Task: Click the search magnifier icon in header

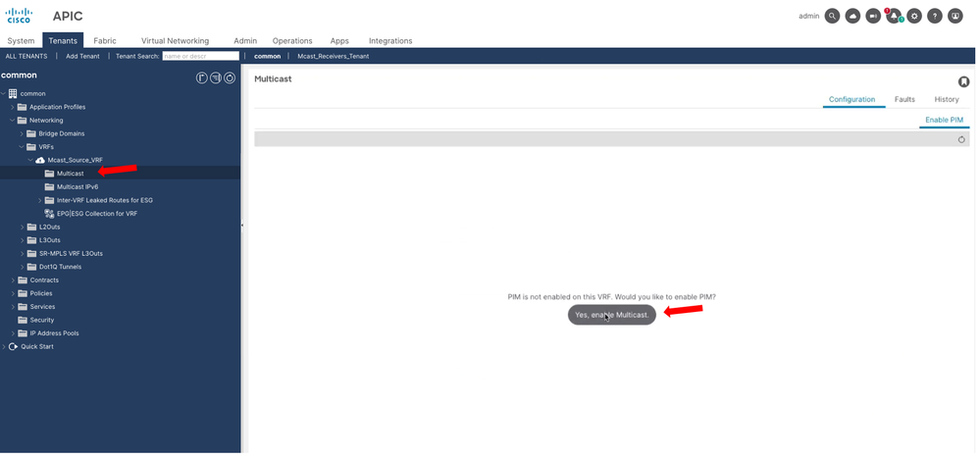Action: pyautogui.click(x=832, y=17)
